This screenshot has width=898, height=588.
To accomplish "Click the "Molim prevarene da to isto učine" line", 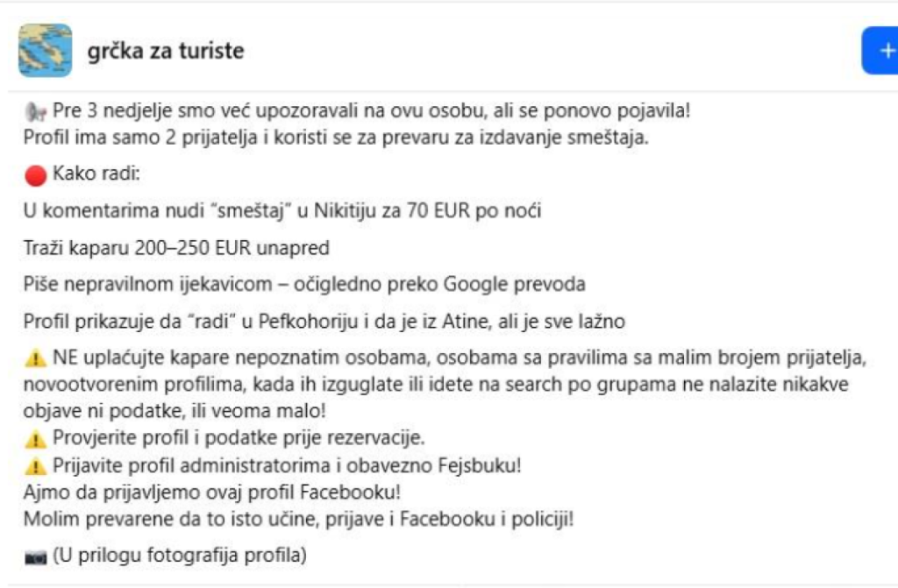I will (298, 519).
